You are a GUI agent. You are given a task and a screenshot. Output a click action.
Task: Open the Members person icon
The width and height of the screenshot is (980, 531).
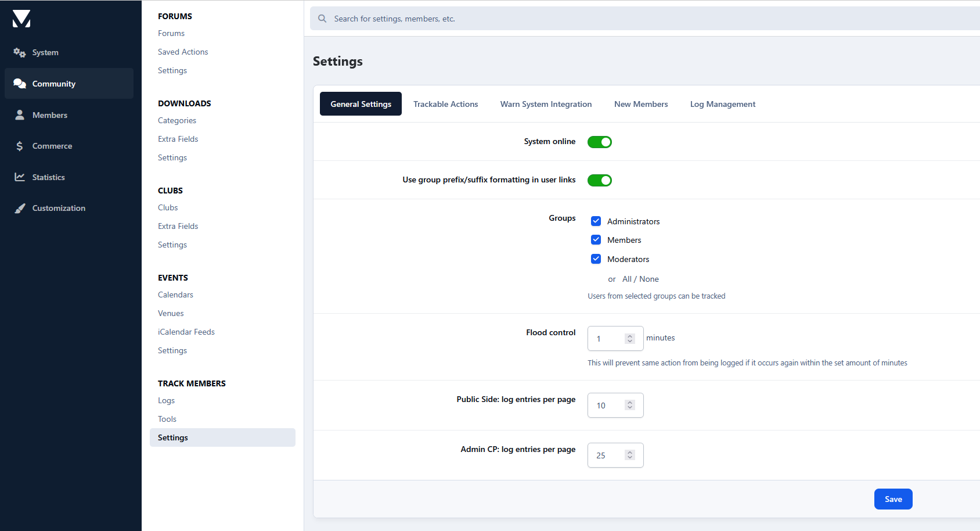pos(20,115)
